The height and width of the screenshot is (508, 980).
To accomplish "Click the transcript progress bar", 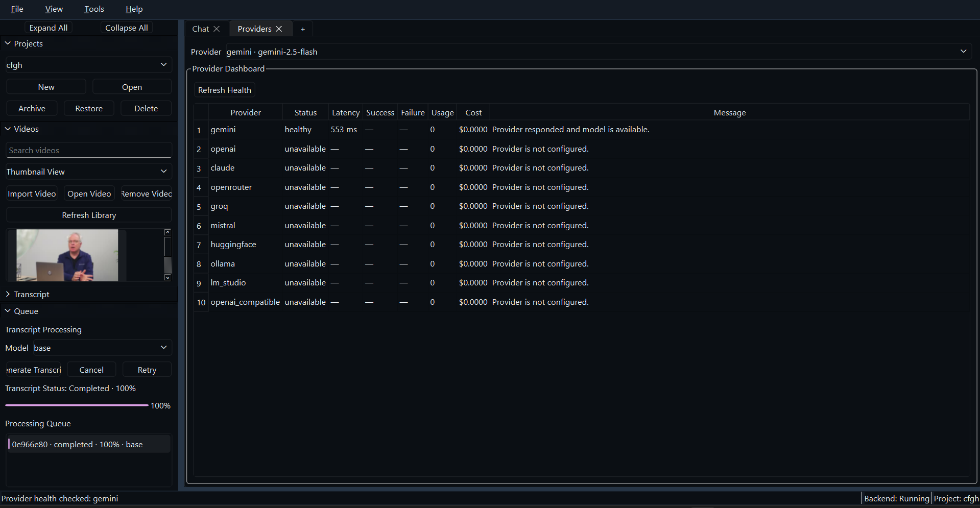I will (77, 405).
